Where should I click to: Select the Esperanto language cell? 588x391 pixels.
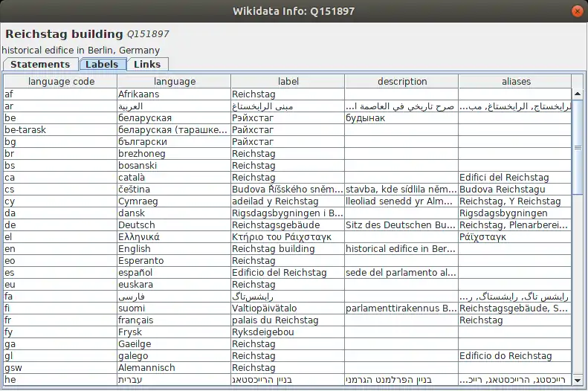pyautogui.click(x=175, y=261)
